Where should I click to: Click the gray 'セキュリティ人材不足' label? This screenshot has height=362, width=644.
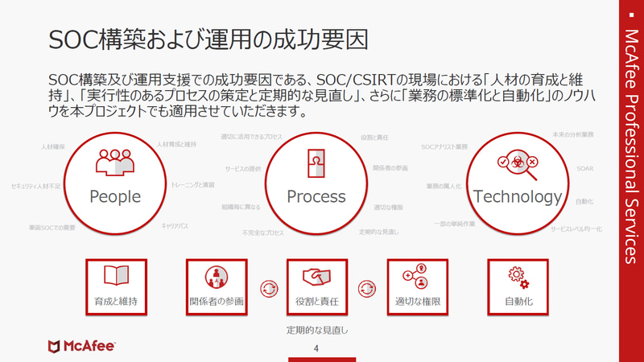tap(35, 187)
